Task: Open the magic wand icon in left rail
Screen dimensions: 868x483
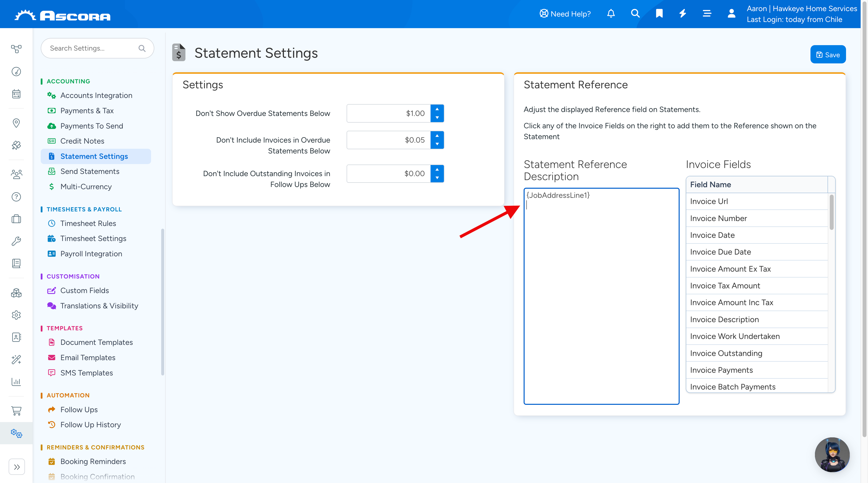Action: pyautogui.click(x=16, y=359)
